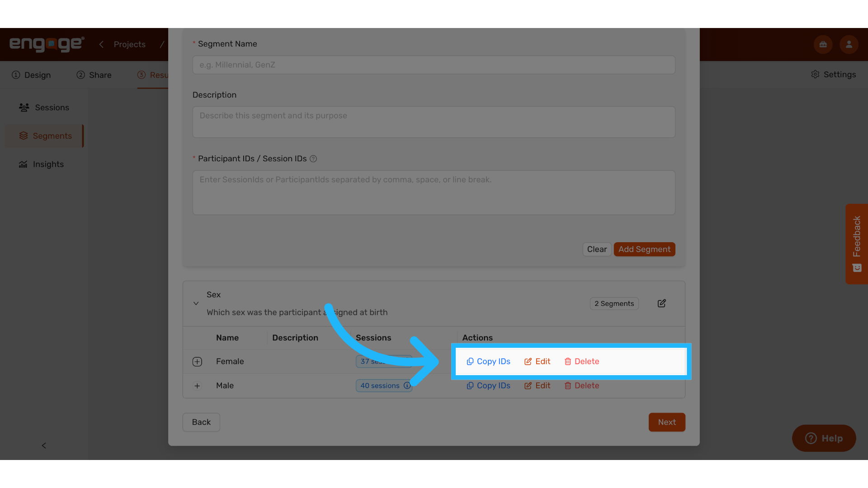This screenshot has height=488, width=868.
Task: Click the Male segment name
Action: [225, 386]
